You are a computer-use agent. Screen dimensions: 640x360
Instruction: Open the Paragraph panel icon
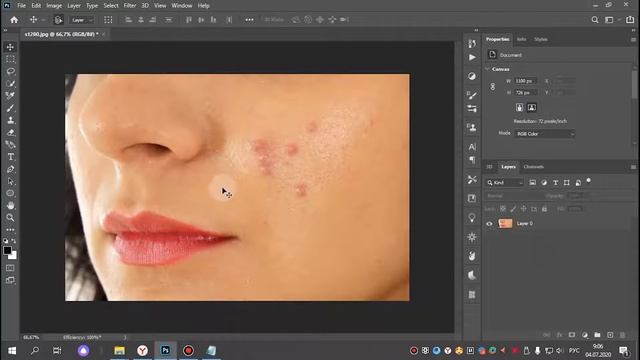(472, 160)
